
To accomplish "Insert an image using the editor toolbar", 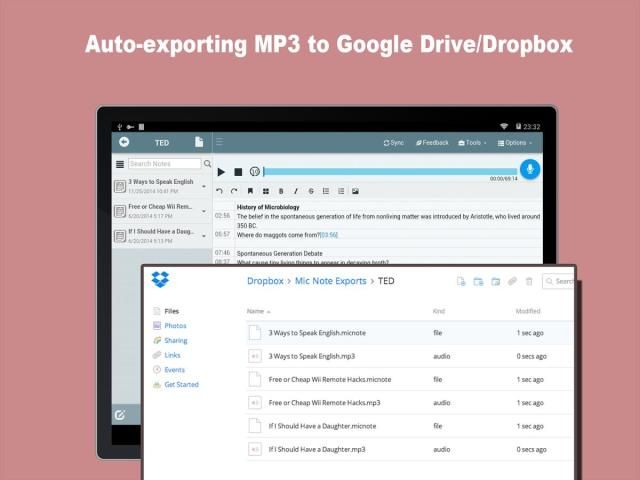I will [x=355, y=191].
